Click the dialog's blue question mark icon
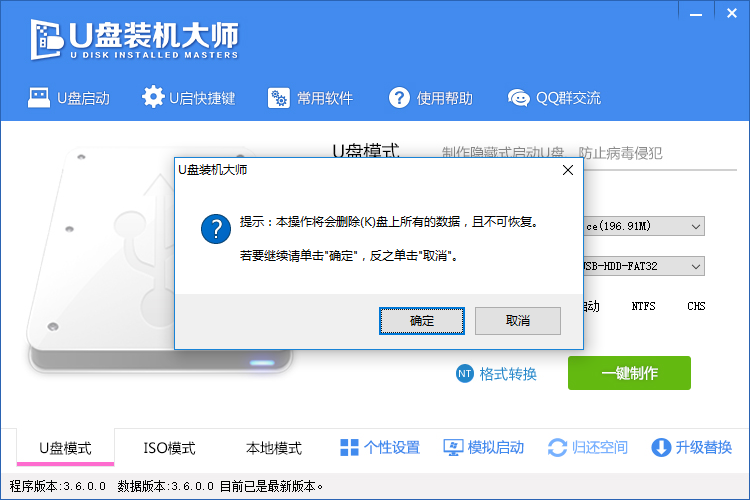 point(216,229)
